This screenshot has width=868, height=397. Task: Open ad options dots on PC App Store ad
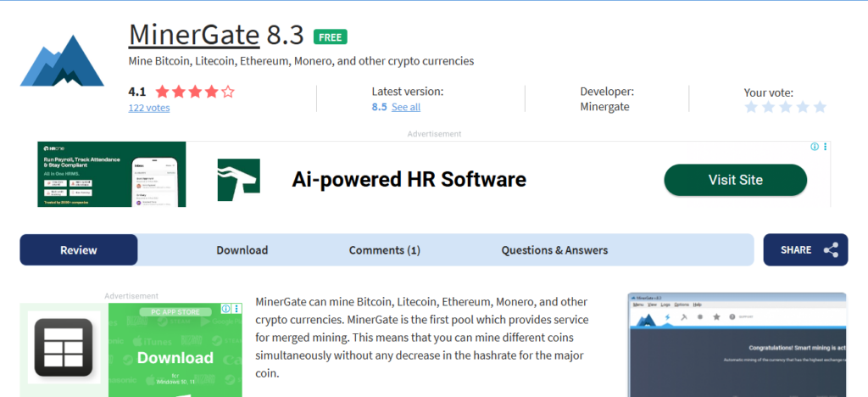click(x=237, y=309)
